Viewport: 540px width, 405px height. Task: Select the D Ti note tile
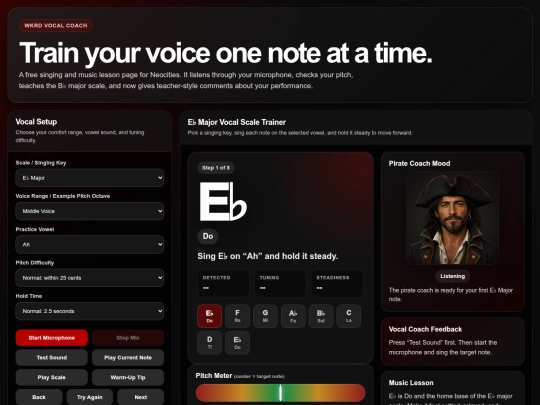point(209,343)
